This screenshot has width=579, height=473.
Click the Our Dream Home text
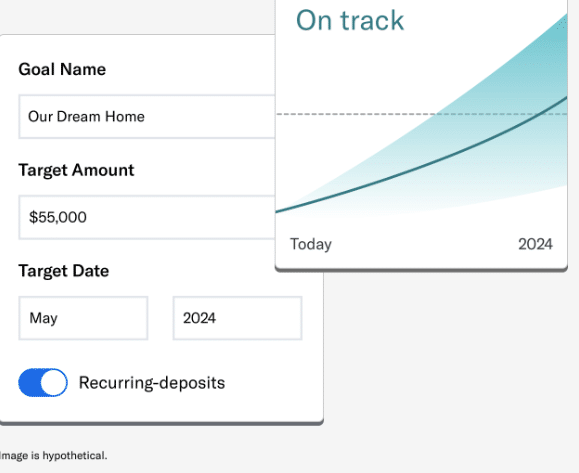click(x=86, y=117)
